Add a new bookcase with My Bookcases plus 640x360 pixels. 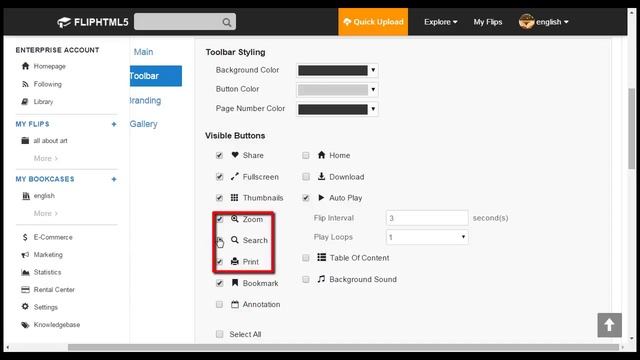click(x=114, y=179)
